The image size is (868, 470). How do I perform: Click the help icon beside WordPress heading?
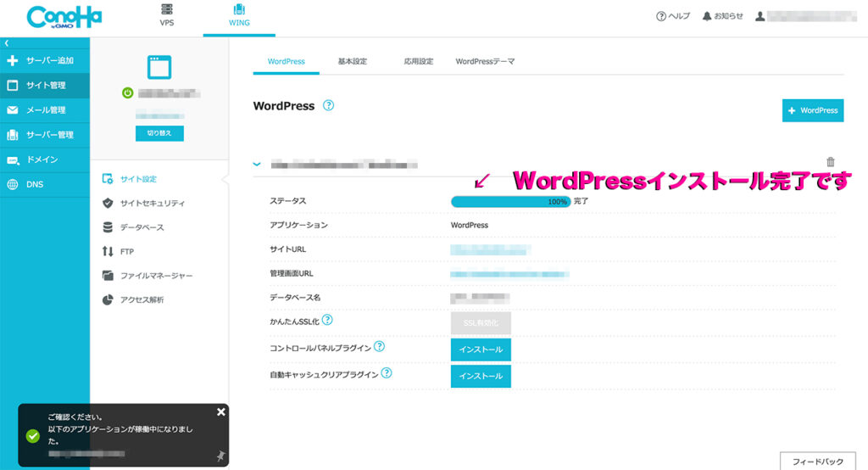tap(328, 105)
